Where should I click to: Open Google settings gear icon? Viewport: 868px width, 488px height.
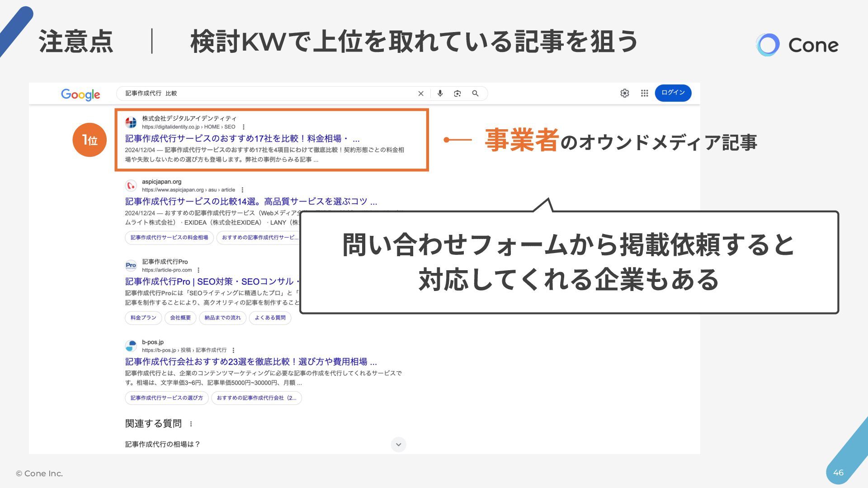click(x=625, y=93)
